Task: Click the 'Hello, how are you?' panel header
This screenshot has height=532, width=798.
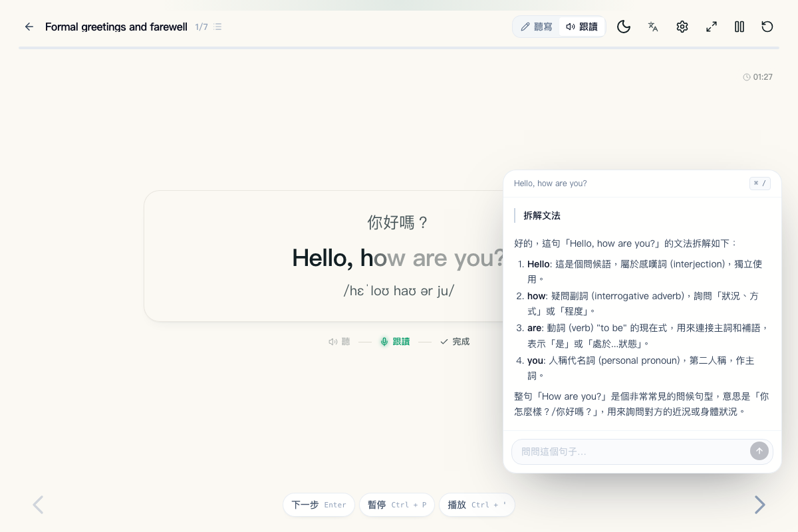Action: (551, 184)
